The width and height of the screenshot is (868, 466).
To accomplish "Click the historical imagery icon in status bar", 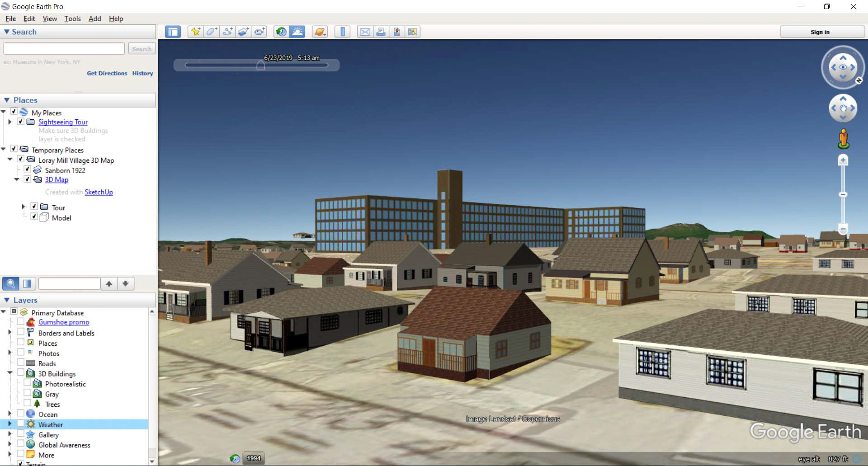I will click(235, 458).
